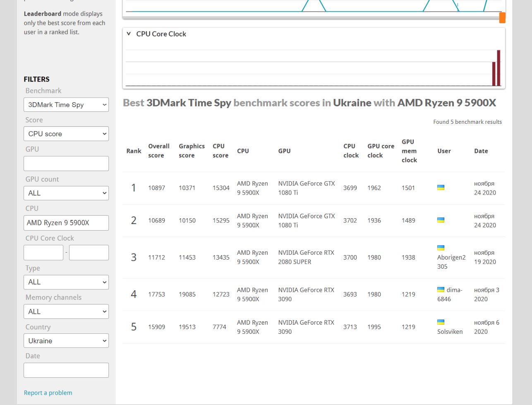Open the Benchmark dropdown showing 3DMark Time Spy
This screenshot has height=405, width=532.
(66, 105)
